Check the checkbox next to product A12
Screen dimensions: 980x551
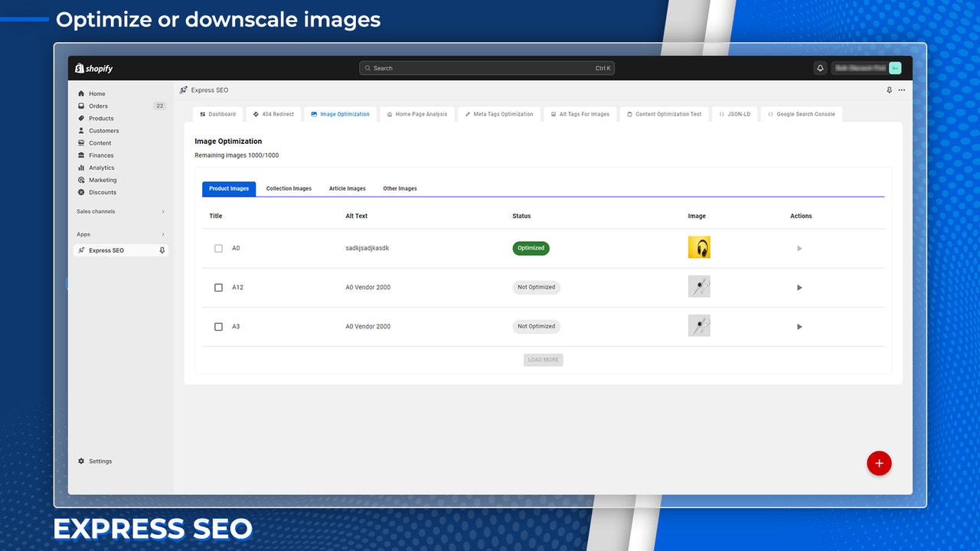218,287
